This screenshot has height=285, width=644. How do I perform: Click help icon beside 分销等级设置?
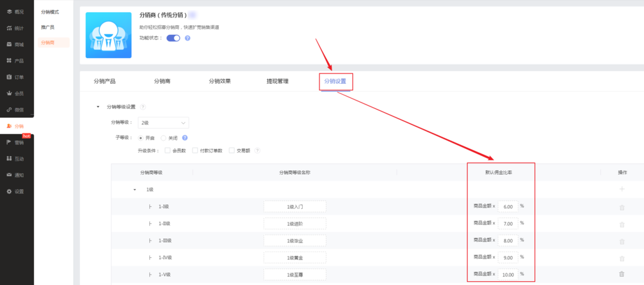[x=143, y=107]
